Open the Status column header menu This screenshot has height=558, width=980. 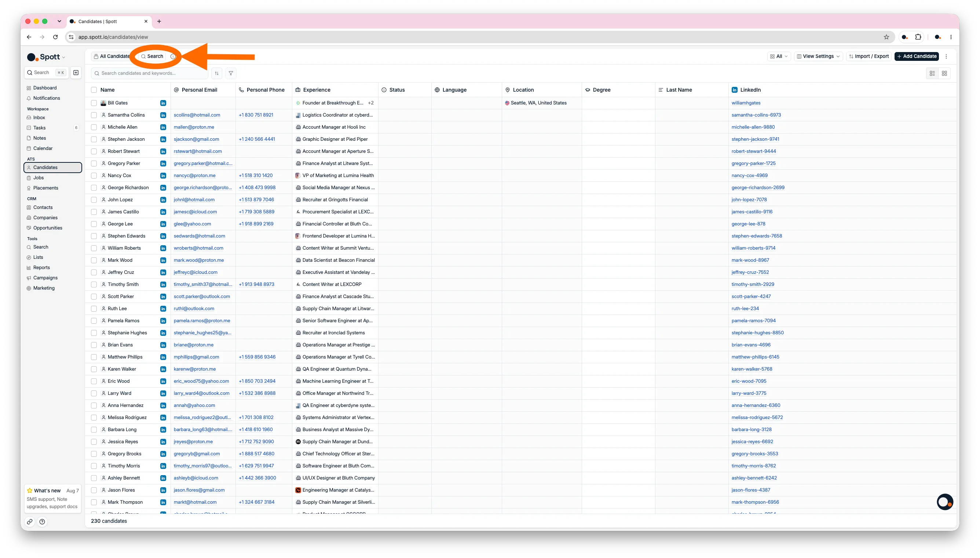tap(404, 90)
